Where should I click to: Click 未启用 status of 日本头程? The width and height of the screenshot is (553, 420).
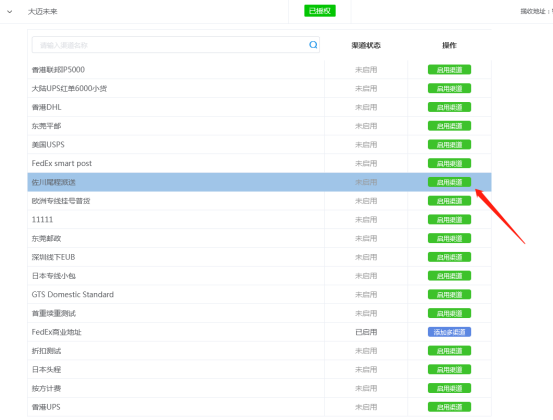click(366, 370)
